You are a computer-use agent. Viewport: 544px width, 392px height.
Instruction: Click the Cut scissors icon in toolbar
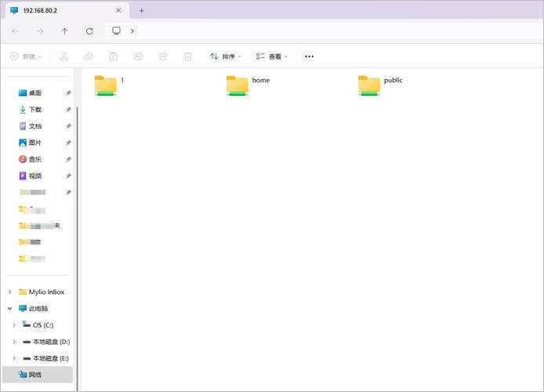tap(63, 56)
